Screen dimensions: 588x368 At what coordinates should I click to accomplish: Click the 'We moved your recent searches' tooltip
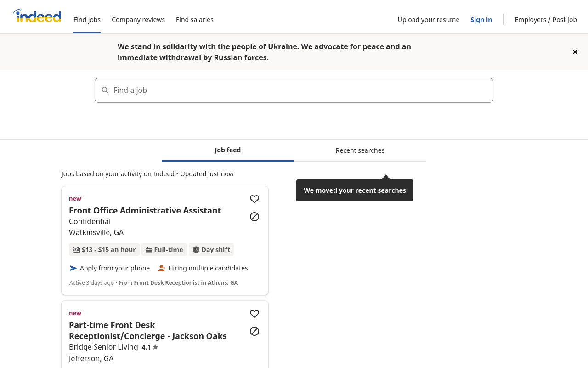pyautogui.click(x=355, y=190)
